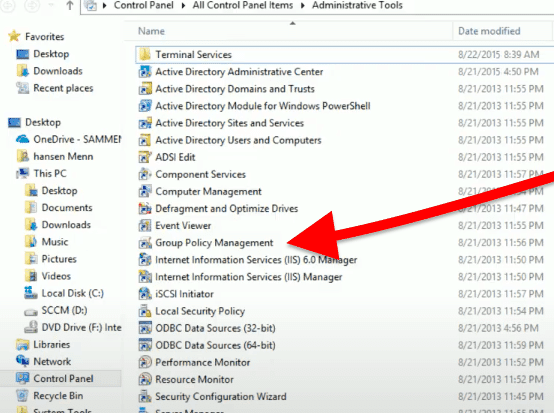This screenshot has width=554, height=413.
Task: Click the Event Viewer name text
Action: point(183,225)
